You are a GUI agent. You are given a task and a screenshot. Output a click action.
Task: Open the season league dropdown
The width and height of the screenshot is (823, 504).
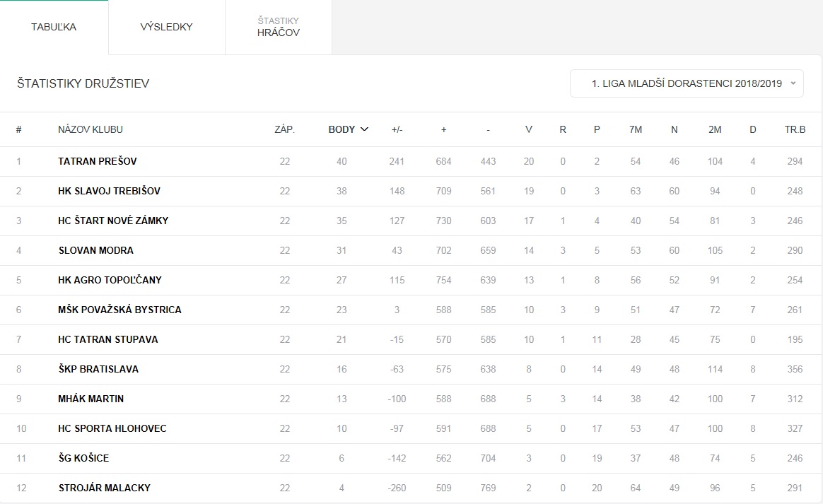687,83
